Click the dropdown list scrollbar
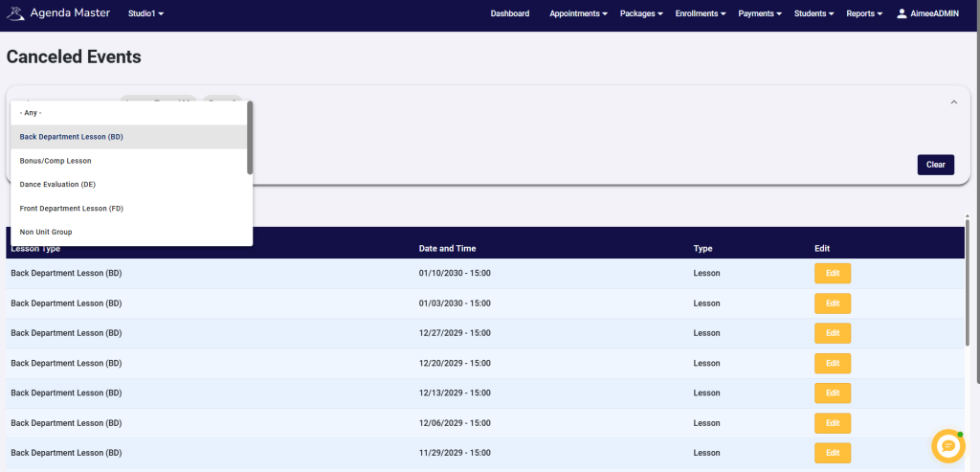The image size is (980, 472). 250,138
